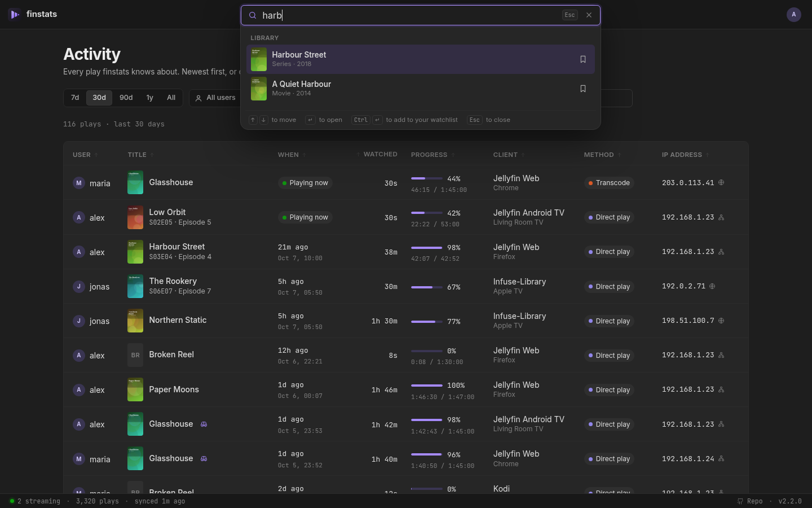
Task: Open the Northern Static title link
Action: click(178, 320)
